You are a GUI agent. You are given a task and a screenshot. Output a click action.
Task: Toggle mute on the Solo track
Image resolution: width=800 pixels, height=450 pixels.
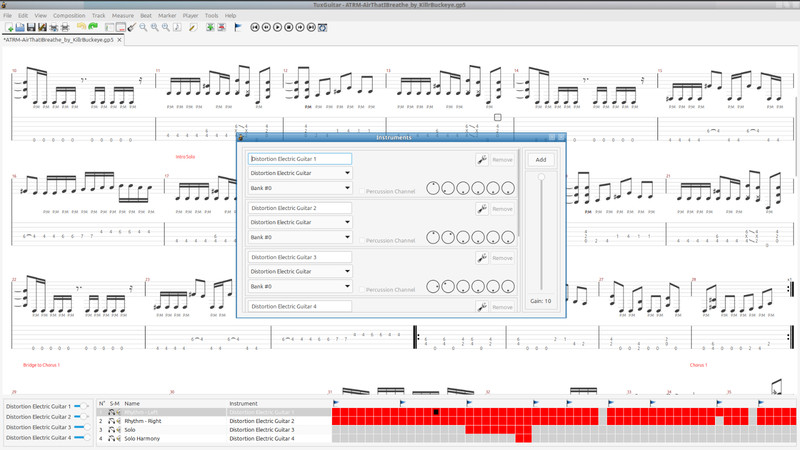click(118, 430)
